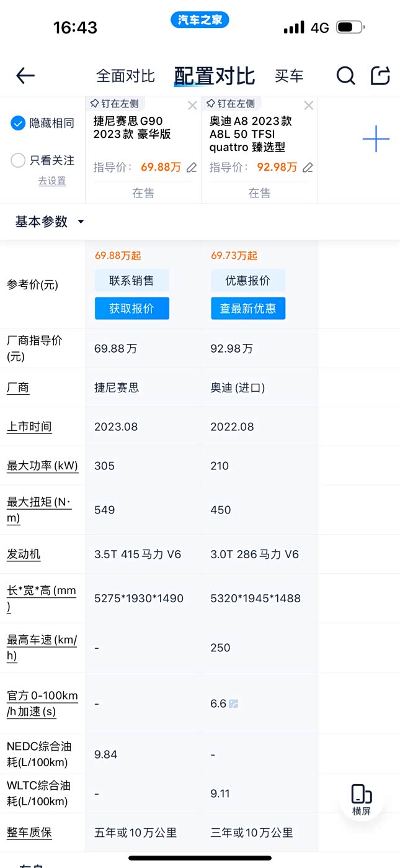Select the 305 max power value
Viewport: 400px width, 868px height.
[104, 466]
